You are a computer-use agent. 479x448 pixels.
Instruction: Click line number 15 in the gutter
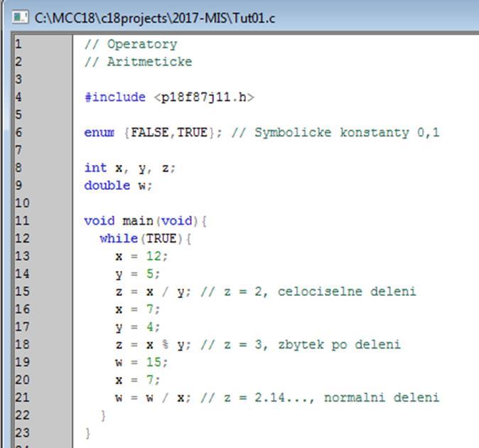[x=22, y=292]
